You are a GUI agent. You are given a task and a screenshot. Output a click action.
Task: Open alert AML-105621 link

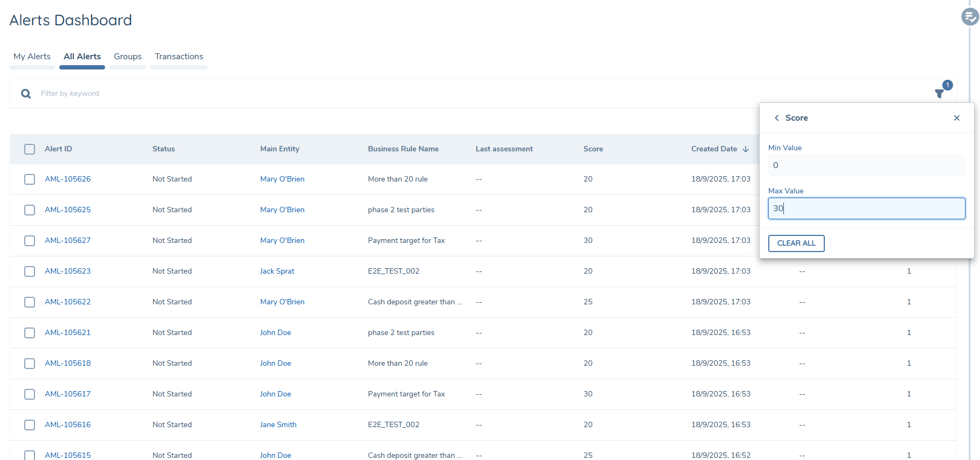click(68, 333)
